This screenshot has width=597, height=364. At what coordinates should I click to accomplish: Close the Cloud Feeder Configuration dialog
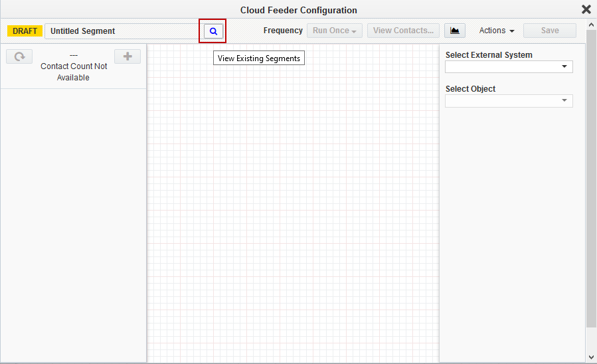click(586, 9)
